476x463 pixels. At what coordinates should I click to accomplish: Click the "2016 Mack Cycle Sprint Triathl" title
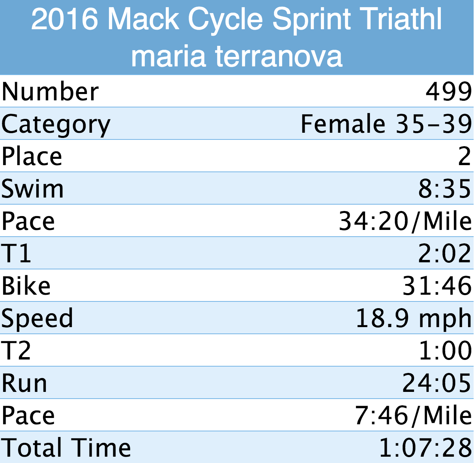(x=236, y=19)
